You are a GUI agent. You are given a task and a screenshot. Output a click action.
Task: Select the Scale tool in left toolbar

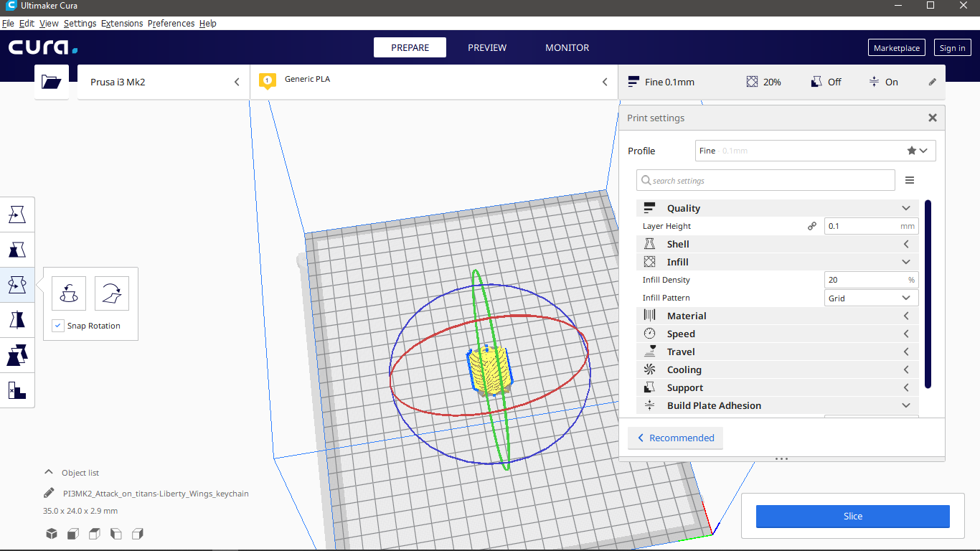click(x=17, y=249)
